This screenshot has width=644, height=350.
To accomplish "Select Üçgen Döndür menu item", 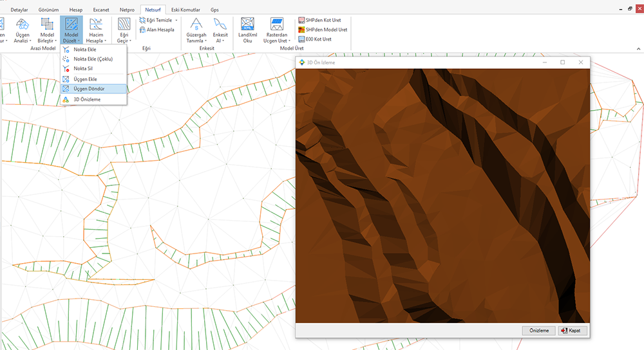I will (x=90, y=89).
